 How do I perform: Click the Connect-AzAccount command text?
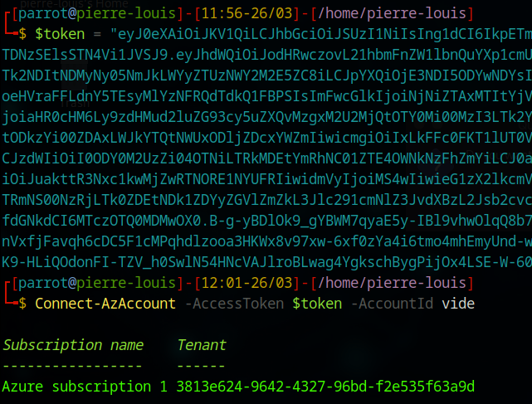pos(105,304)
